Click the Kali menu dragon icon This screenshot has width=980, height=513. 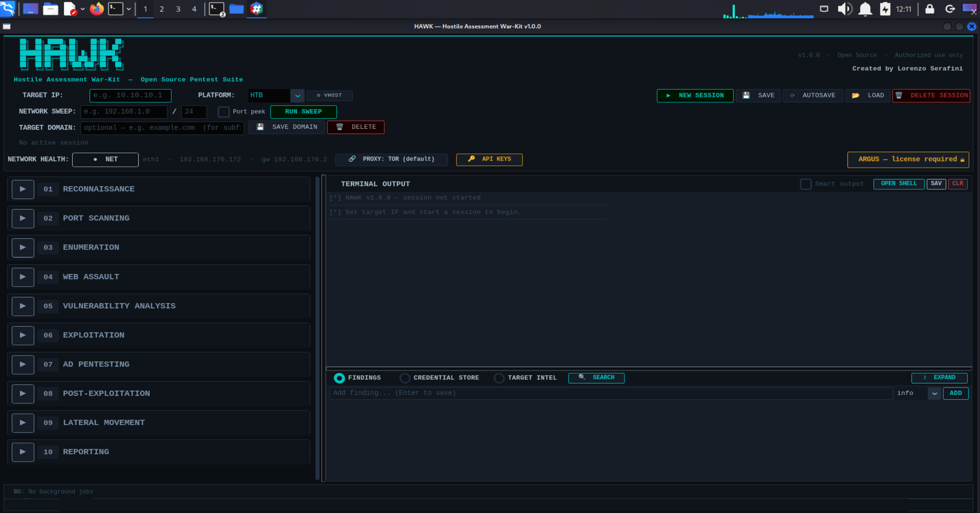click(x=8, y=9)
